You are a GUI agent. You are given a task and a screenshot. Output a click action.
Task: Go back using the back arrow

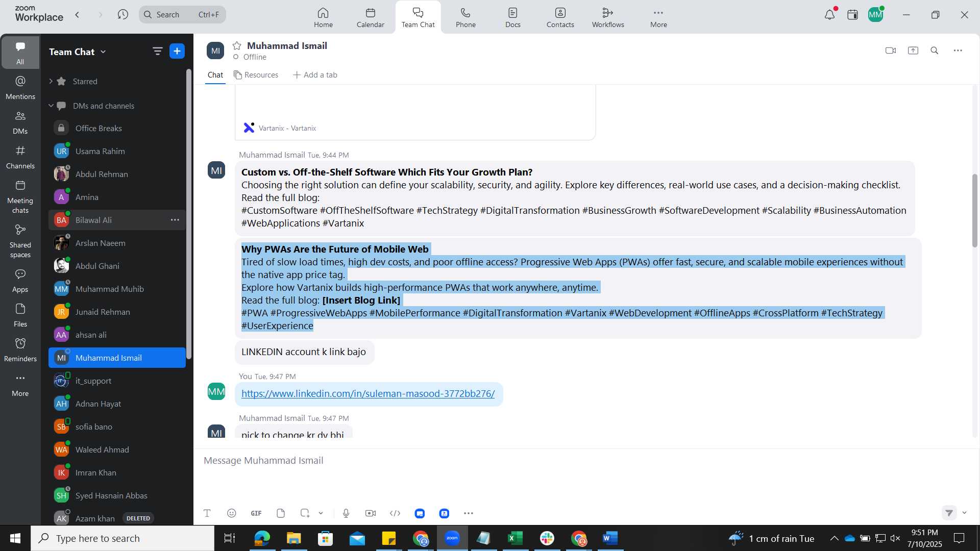(x=78, y=15)
